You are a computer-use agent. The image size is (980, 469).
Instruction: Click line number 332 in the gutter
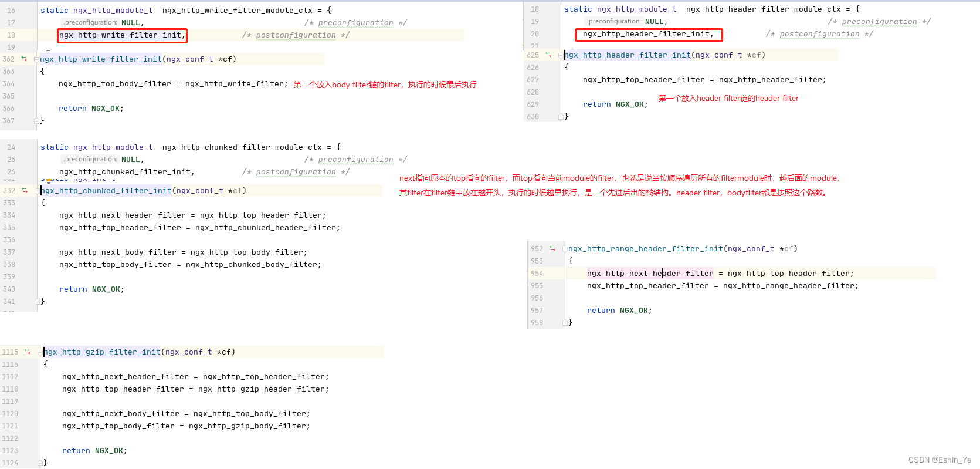coord(9,191)
